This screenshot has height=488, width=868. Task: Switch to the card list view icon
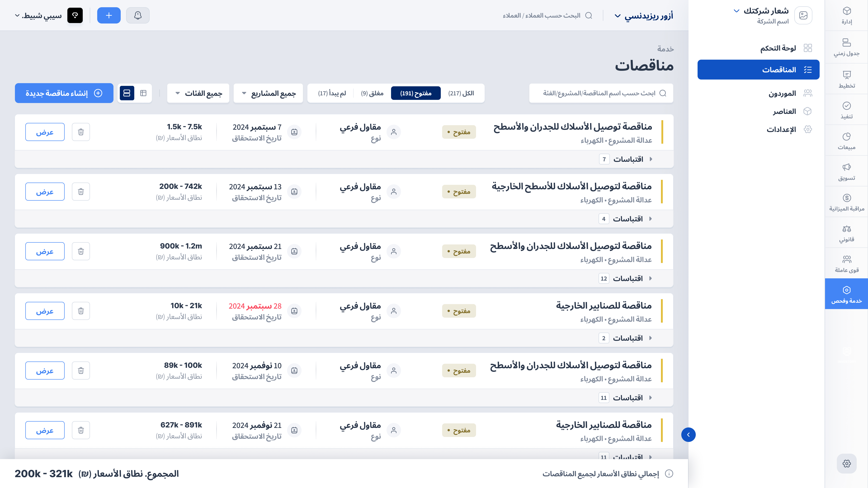127,93
